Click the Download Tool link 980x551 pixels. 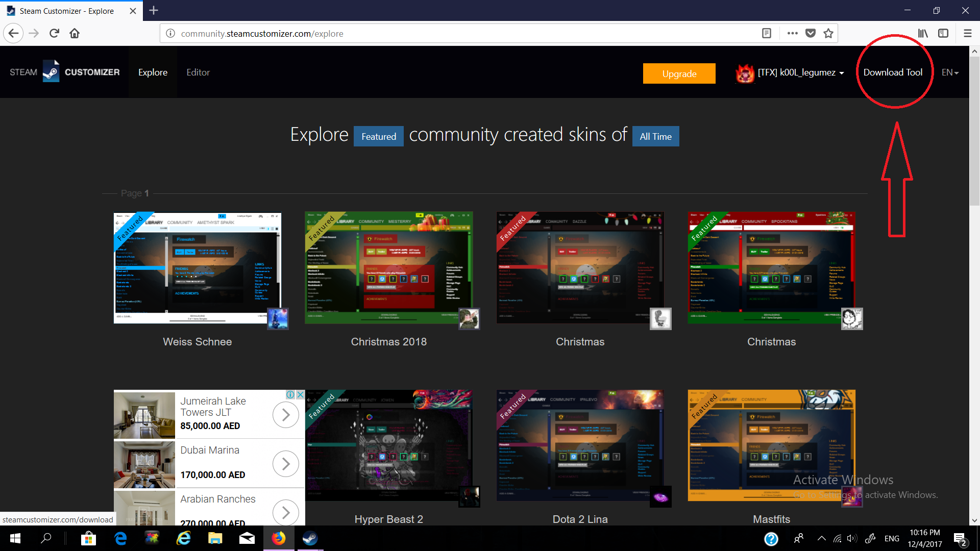pyautogui.click(x=893, y=72)
